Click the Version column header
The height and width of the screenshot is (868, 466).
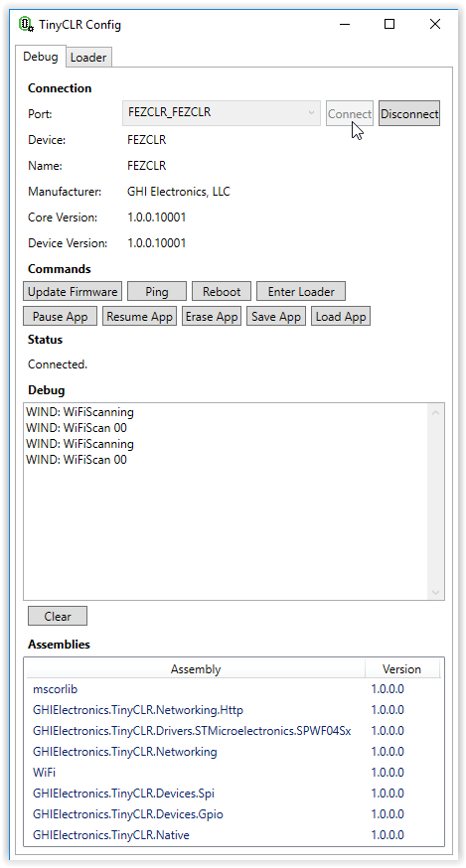tap(401, 669)
